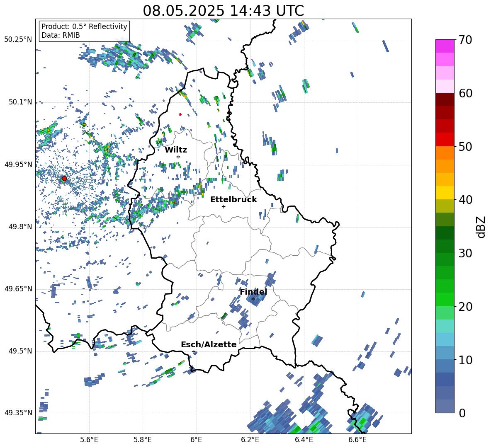Click the 40 value on the colorbar

click(465, 200)
